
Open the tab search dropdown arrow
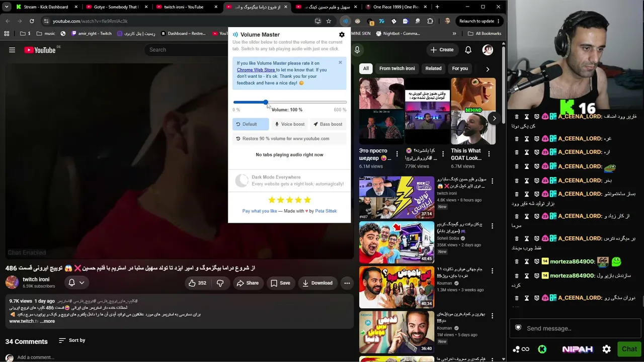pos(7,7)
